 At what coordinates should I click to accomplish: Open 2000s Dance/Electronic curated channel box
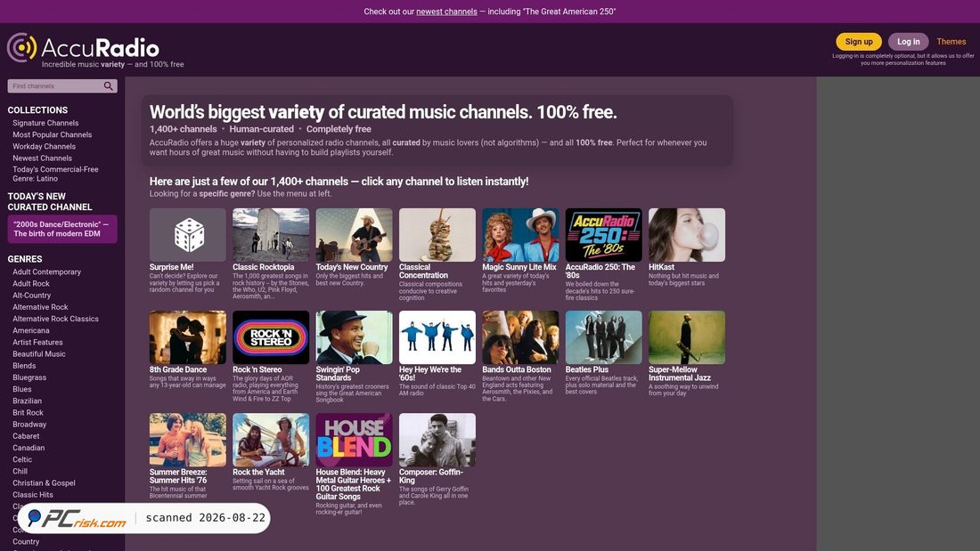pos(61,230)
